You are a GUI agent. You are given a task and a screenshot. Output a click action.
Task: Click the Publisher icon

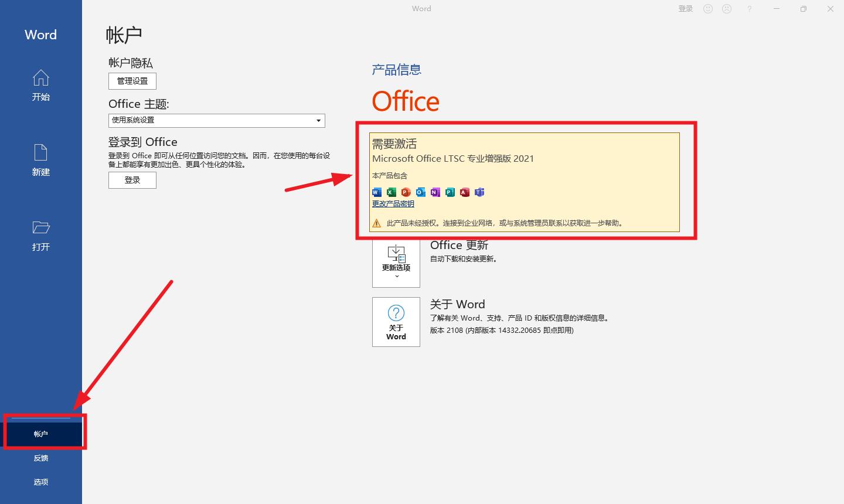450,192
